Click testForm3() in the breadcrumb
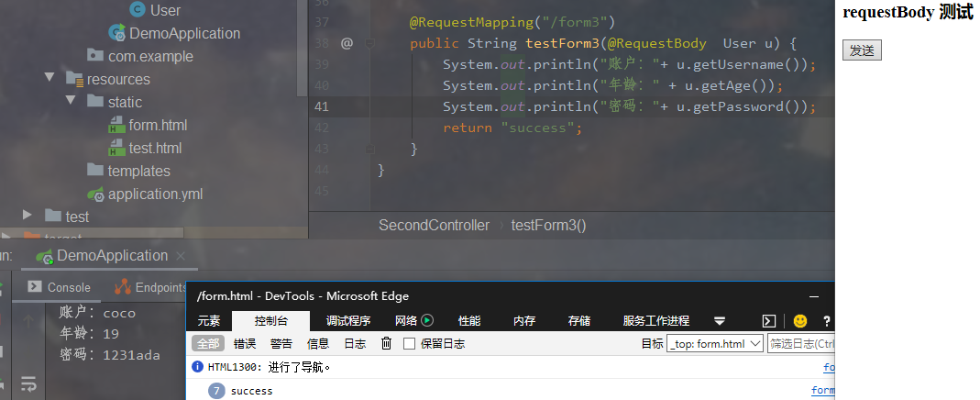980x400 pixels. (549, 225)
